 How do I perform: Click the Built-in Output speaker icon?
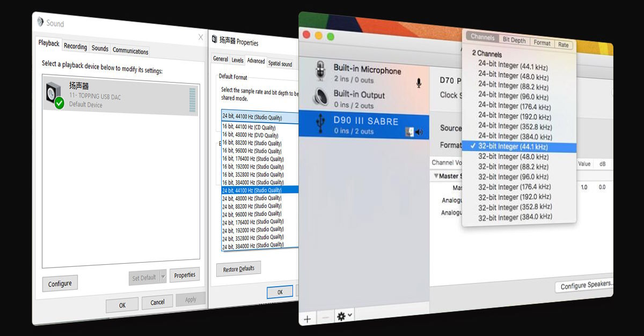point(320,98)
